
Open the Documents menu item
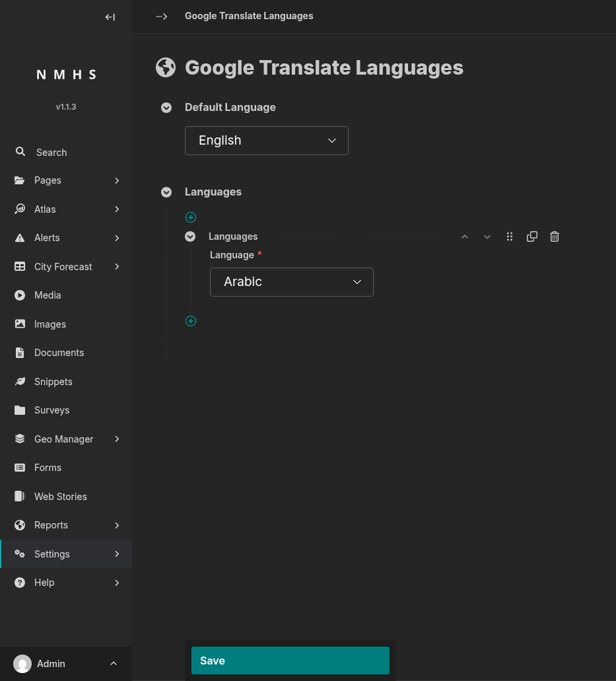66,353
